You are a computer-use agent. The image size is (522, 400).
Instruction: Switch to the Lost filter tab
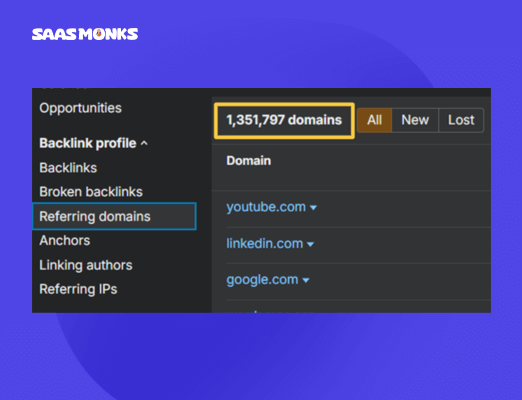tap(461, 120)
